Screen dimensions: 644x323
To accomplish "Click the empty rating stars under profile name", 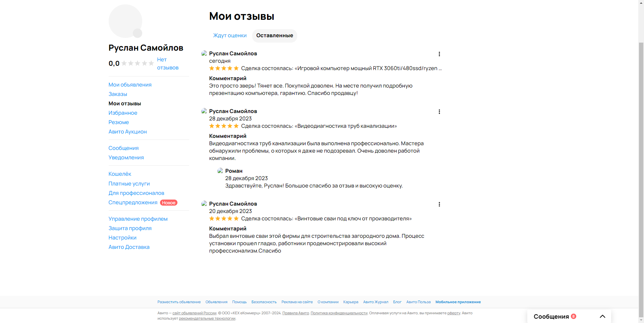I will click(x=138, y=63).
